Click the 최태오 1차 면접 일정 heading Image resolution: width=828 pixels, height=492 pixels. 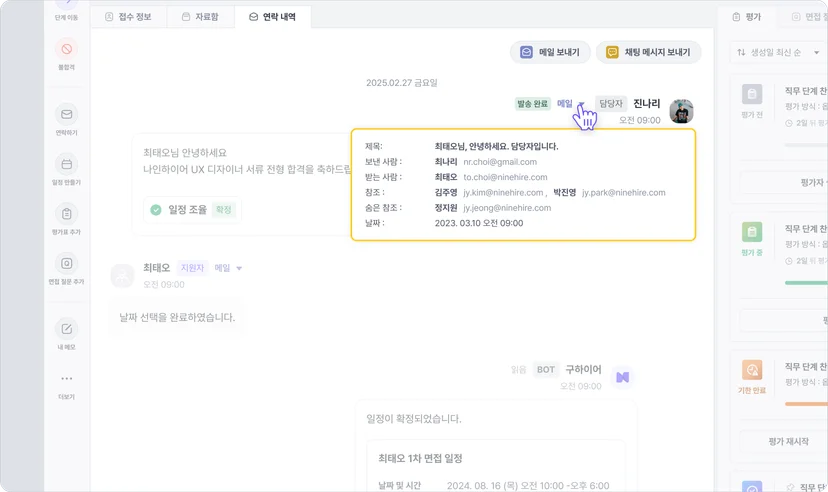pos(420,458)
